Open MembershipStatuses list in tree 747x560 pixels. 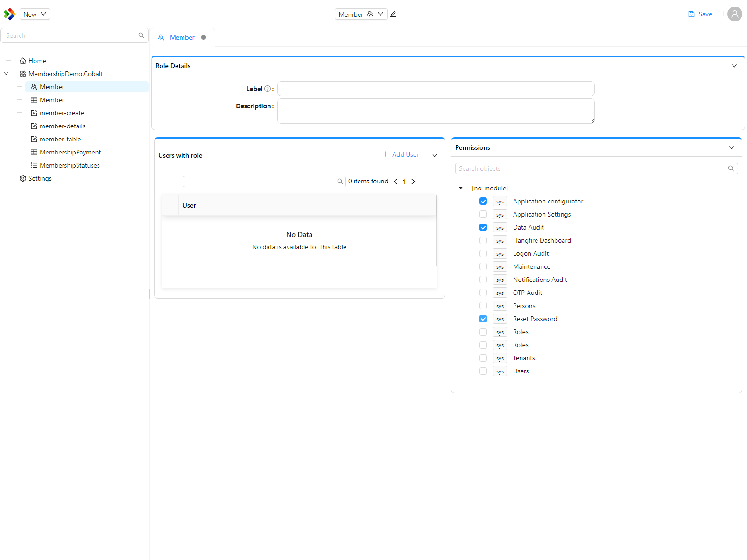coord(65,165)
